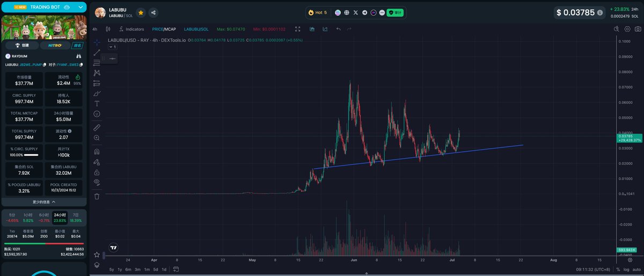Select the crosshair cursor tool

[x=97, y=42]
